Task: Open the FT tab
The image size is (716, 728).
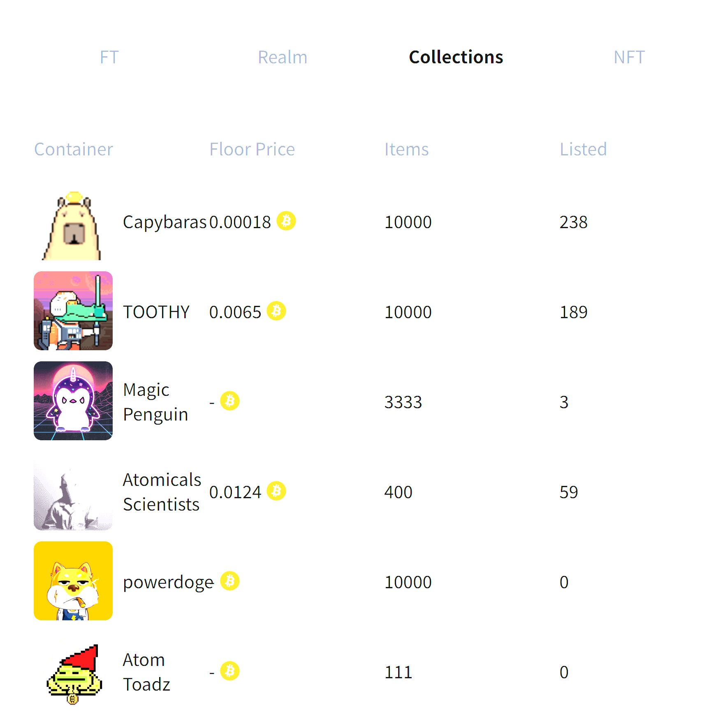Action: click(x=109, y=57)
